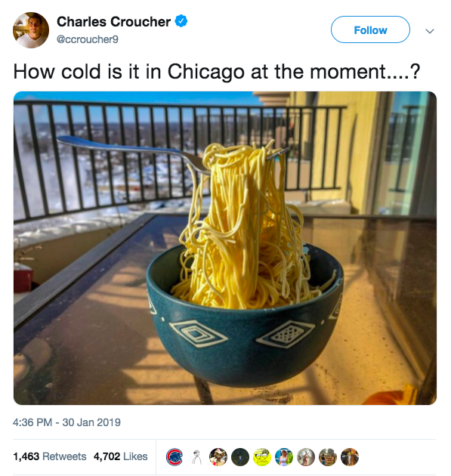Open the dark green liker avatar
Viewport: 451px width, 476px height.
click(240, 457)
